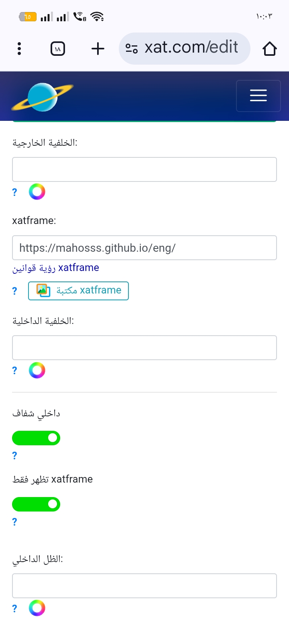
Task: Open color picker for الخلفية الخارجية
Action: pyautogui.click(x=37, y=192)
